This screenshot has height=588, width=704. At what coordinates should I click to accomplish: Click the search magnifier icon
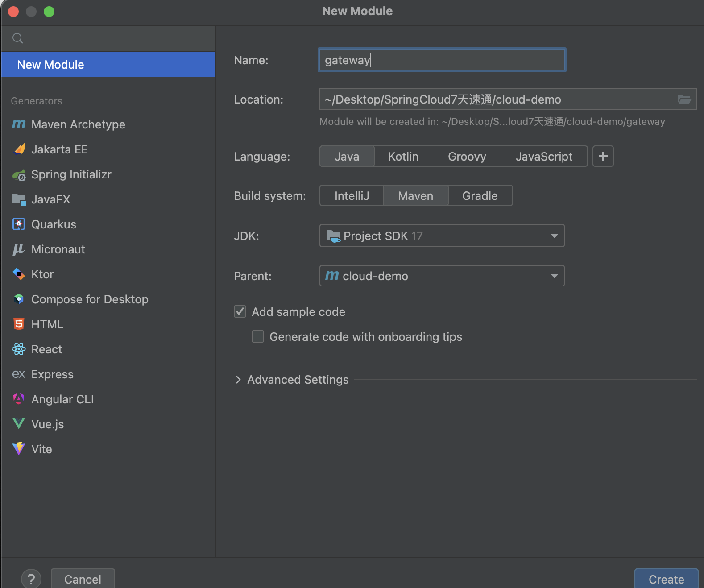(x=17, y=38)
